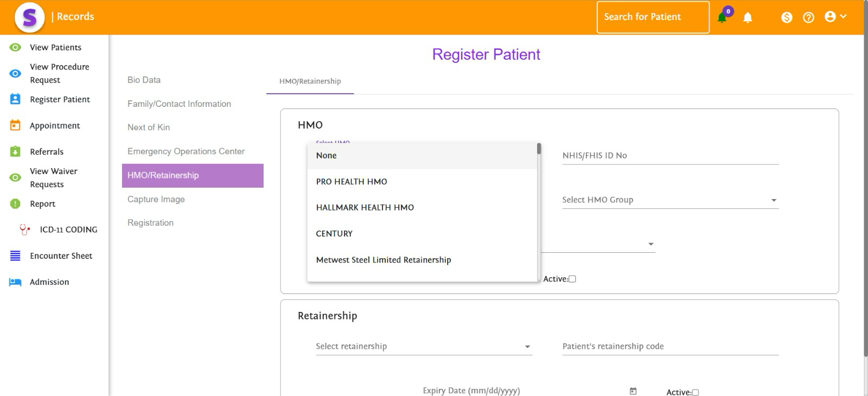Click the Referrals sidebar icon
Screen dimensions: 868x396
click(x=15, y=151)
